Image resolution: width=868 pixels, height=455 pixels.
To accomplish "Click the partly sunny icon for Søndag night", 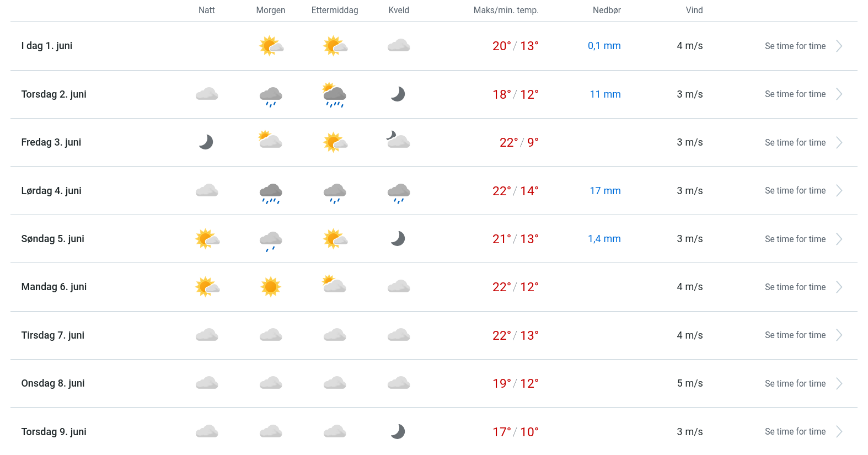I will tap(207, 239).
